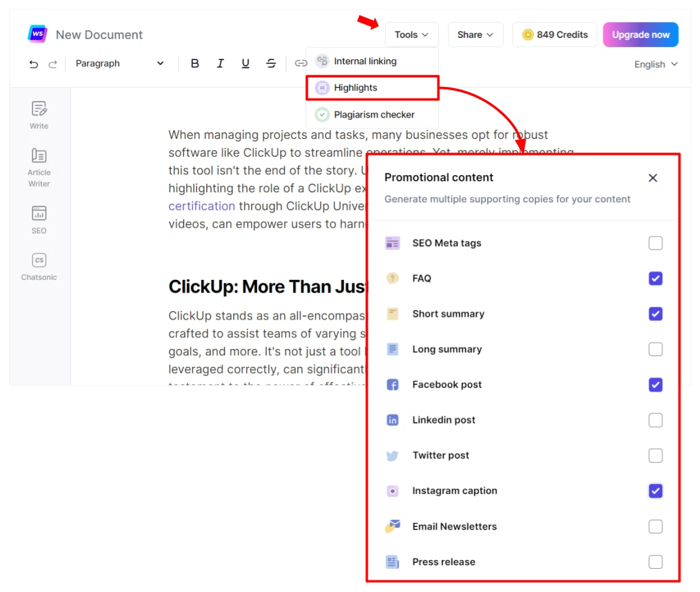Change language via English dropdown
The image size is (700, 592).
[656, 64]
